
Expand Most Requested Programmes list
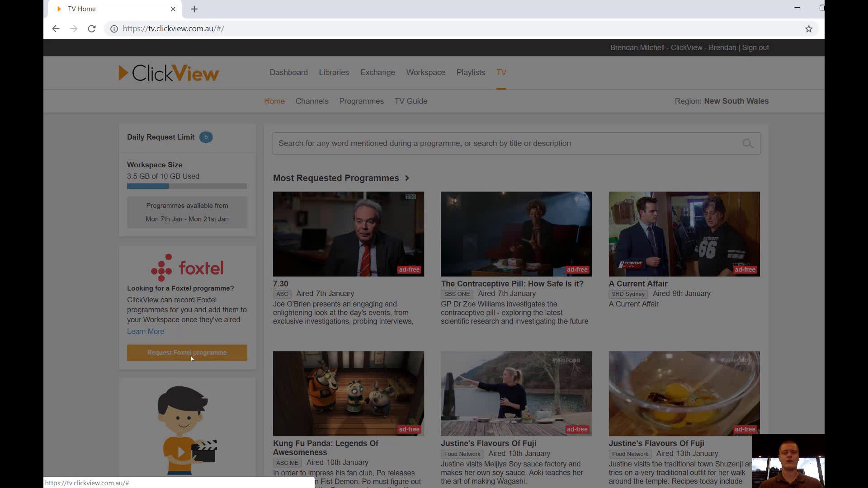406,178
